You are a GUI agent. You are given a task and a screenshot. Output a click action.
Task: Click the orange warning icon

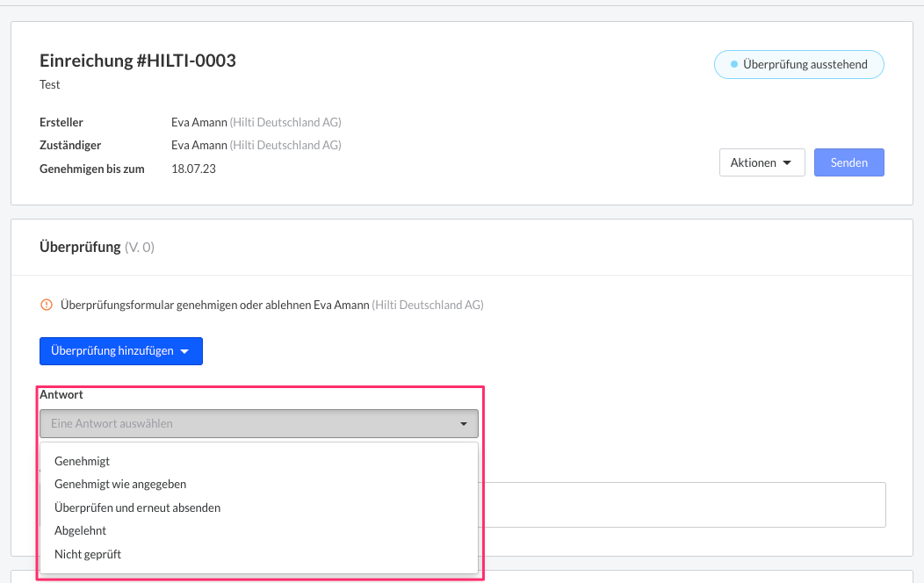pyautogui.click(x=46, y=305)
